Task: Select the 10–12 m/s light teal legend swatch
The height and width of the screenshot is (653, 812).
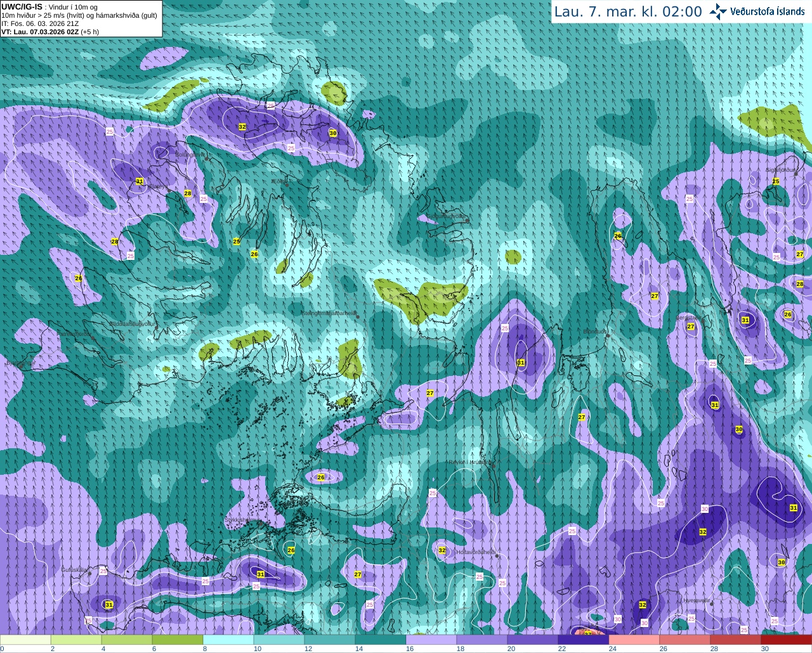Action: pyautogui.click(x=279, y=640)
